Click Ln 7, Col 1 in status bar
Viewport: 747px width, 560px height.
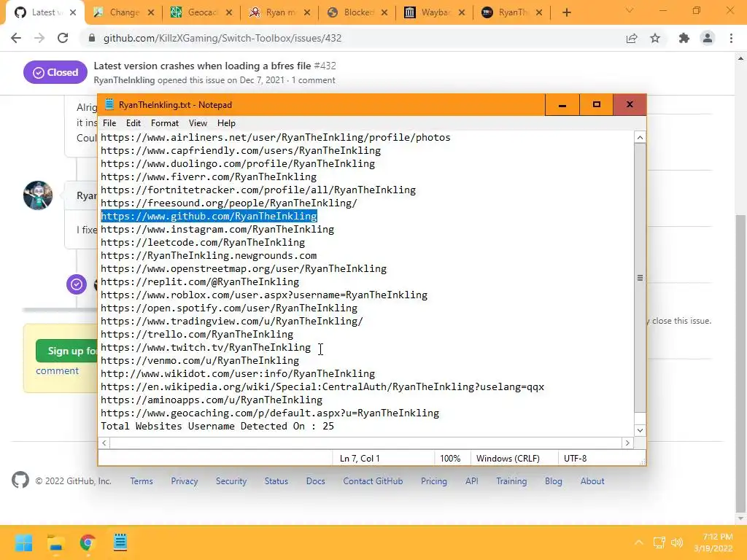click(360, 459)
